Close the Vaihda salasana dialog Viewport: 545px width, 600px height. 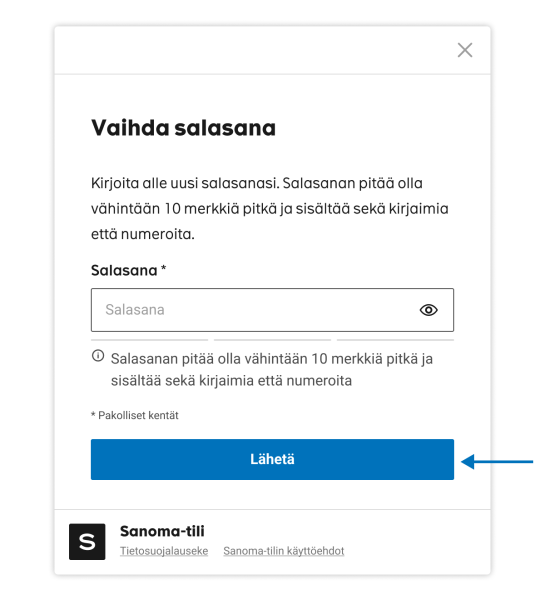(465, 50)
